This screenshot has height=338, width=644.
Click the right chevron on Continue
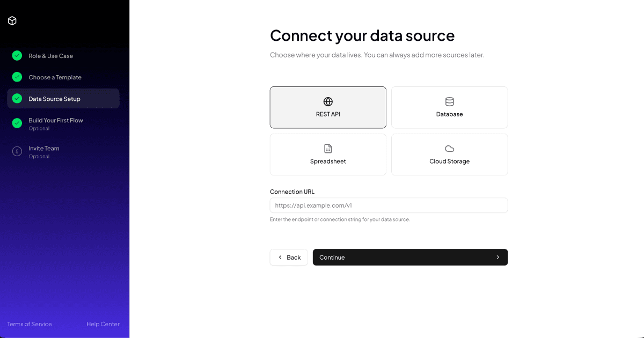pyautogui.click(x=497, y=258)
